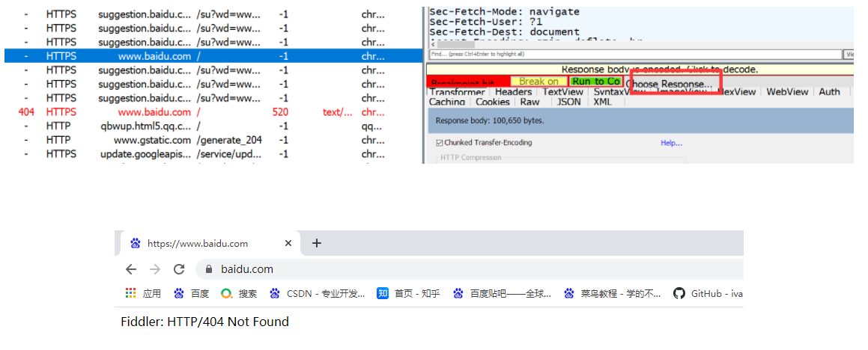Select the highlighted www.baidu.com session row
Viewport: 868px width, 350px height.
[x=213, y=56]
